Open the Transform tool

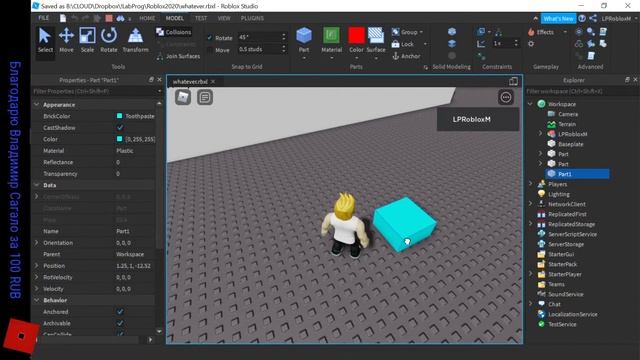(135, 40)
